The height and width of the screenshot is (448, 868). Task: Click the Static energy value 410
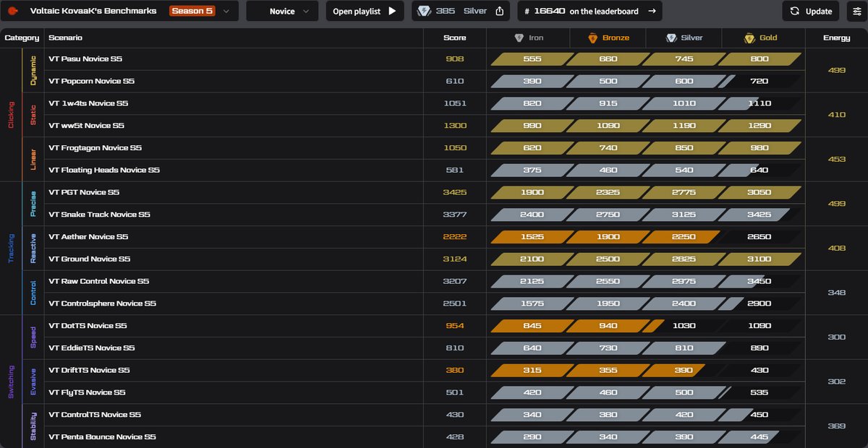click(x=836, y=115)
